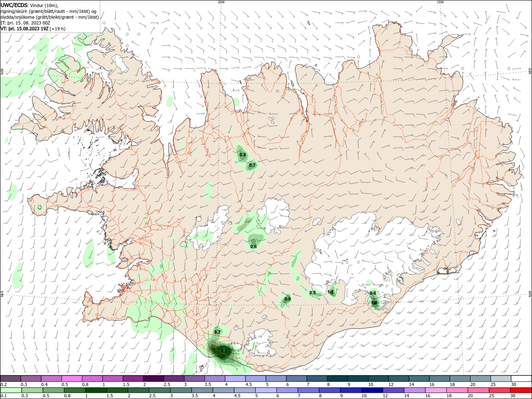
Task: Select the bright red swatch after 30 in bottom row
Action: click(521, 390)
